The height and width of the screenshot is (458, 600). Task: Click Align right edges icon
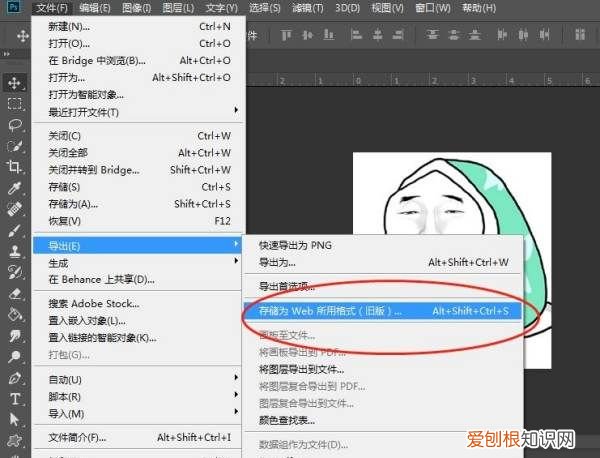coord(398,35)
